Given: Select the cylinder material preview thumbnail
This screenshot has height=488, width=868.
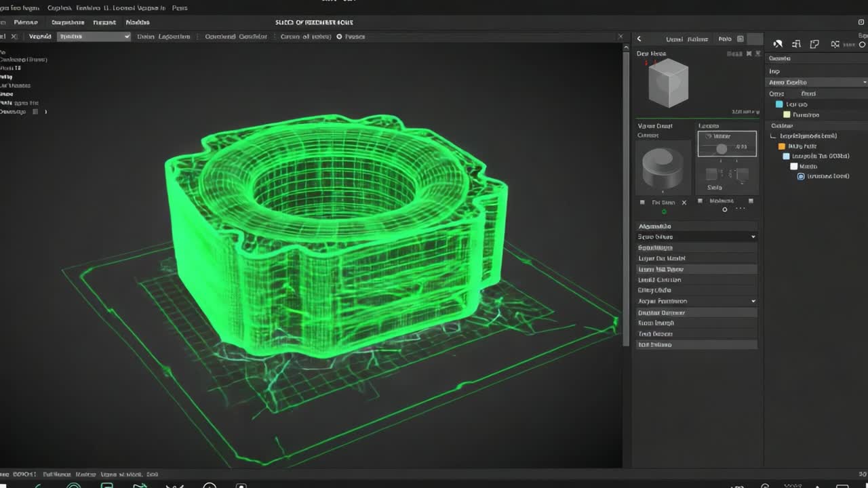Looking at the screenshot, I should pyautogui.click(x=663, y=167).
